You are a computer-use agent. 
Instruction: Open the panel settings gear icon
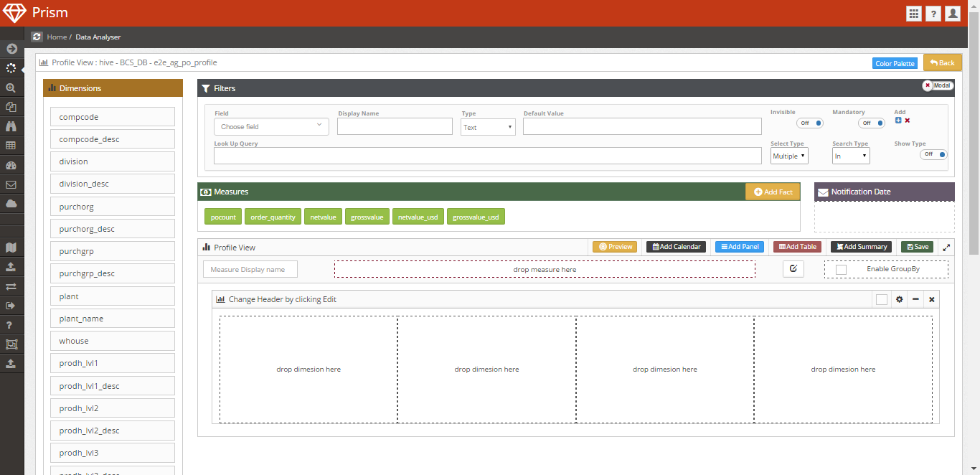[899, 299]
